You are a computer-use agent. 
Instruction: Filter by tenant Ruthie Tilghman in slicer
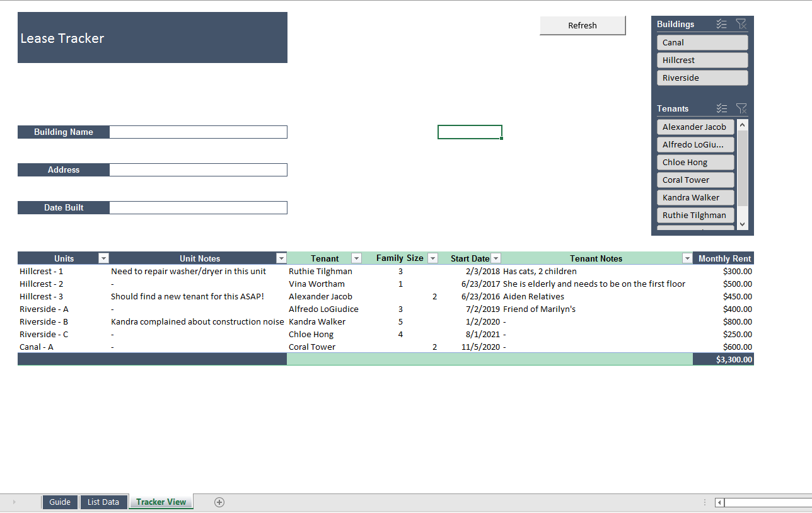coord(695,215)
